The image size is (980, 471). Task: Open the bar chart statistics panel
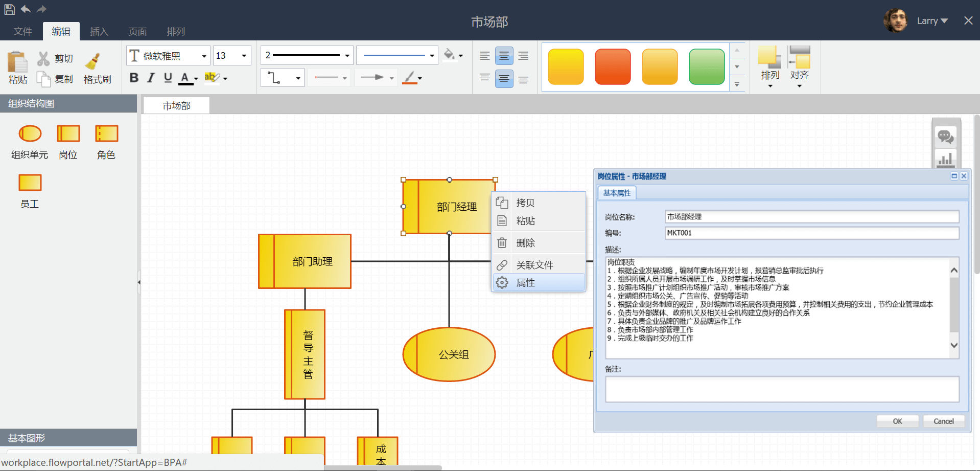(945, 159)
